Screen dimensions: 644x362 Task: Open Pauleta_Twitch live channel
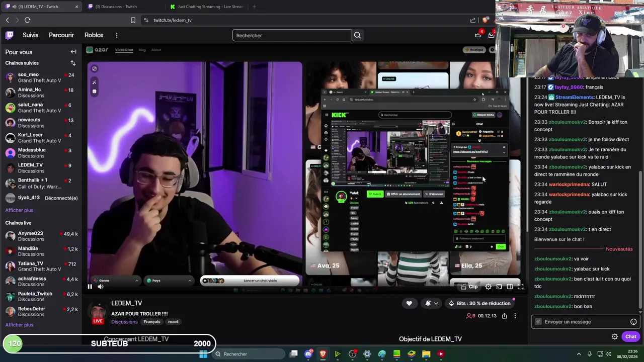(x=40, y=297)
